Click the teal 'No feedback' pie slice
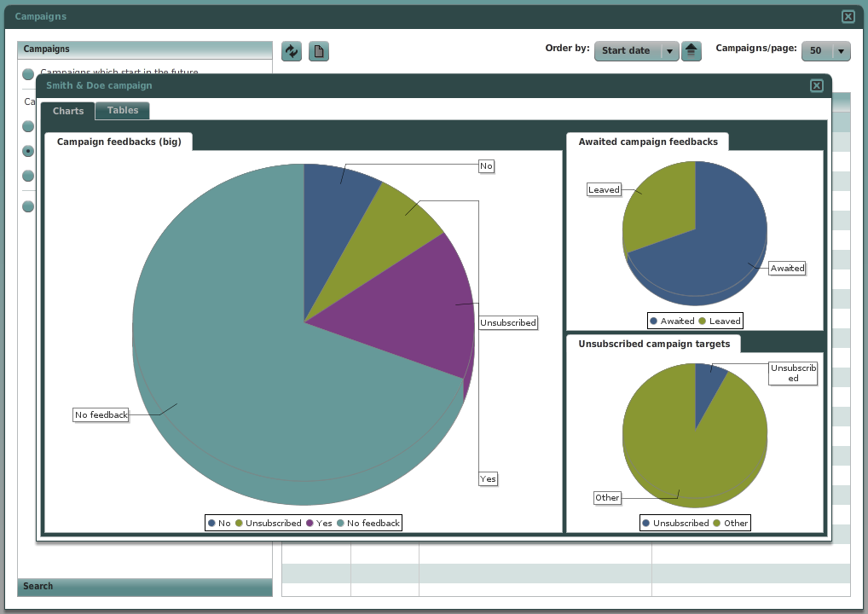The height and width of the screenshot is (614, 868). coord(239,384)
